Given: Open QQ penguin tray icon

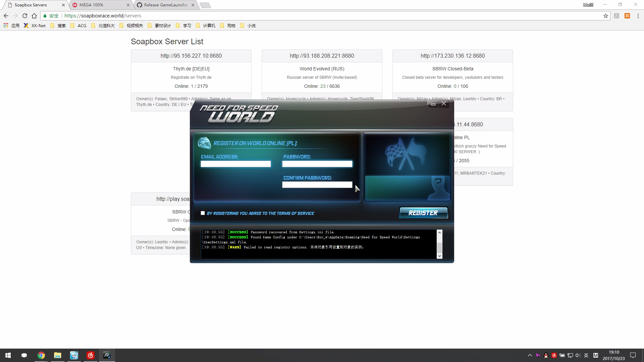Looking at the screenshot, I should click(x=546, y=355).
